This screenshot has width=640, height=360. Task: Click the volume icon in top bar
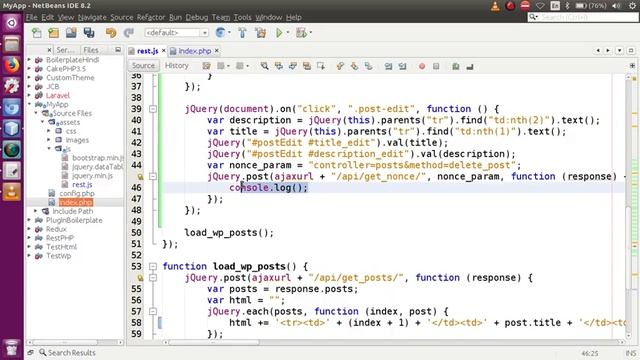tap(616, 6)
